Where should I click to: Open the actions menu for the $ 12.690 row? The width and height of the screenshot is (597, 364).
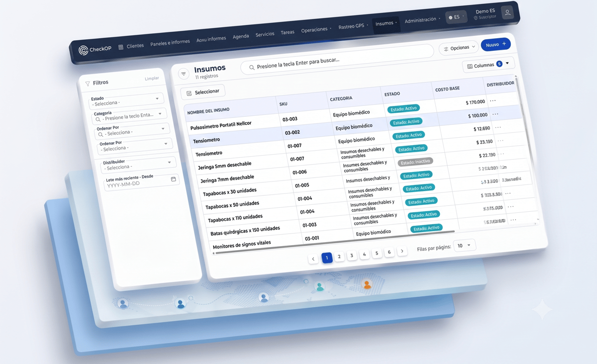coord(498,128)
